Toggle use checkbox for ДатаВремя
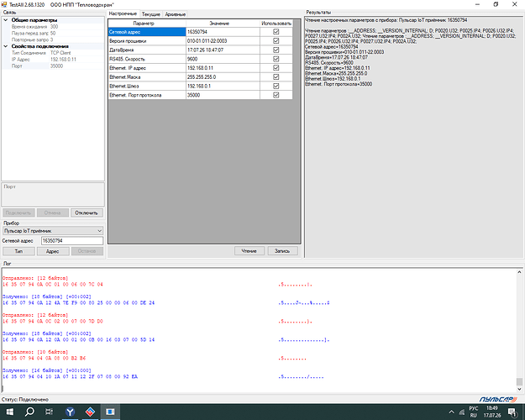This screenshot has width=525, height=420. (x=276, y=50)
